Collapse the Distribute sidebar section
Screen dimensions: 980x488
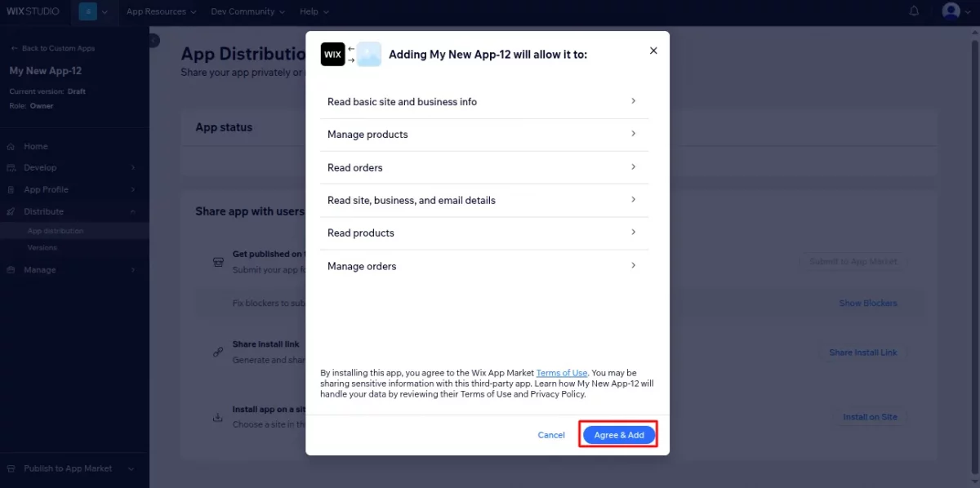(74, 211)
